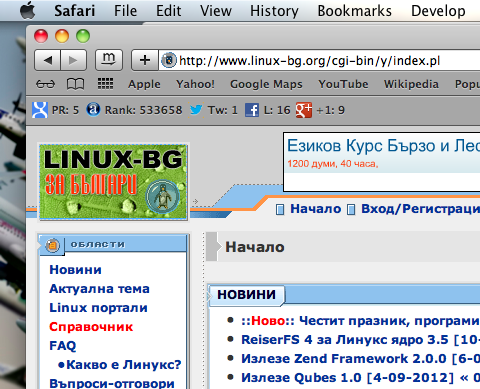Go back with the left arrow button
The image size is (480, 389).
click(48, 60)
